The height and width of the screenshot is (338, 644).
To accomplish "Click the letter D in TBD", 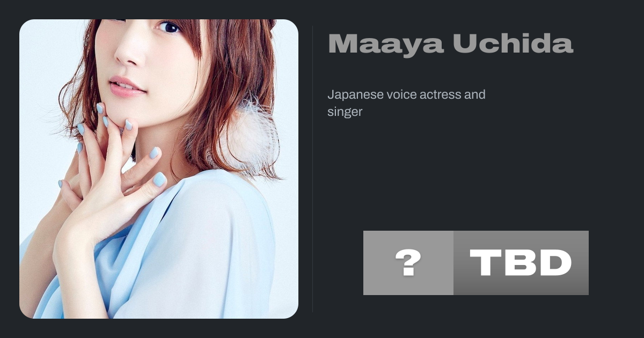I will [x=555, y=263].
